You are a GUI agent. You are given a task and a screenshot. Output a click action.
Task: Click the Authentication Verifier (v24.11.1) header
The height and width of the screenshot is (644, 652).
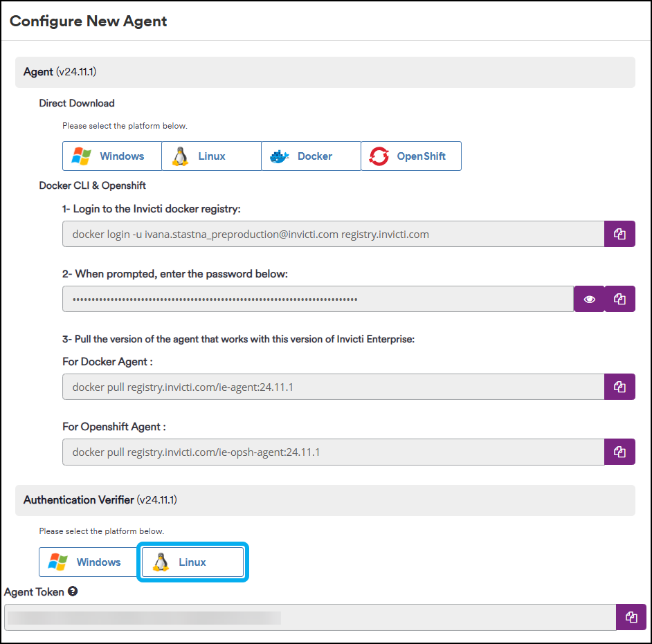tap(325, 500)
